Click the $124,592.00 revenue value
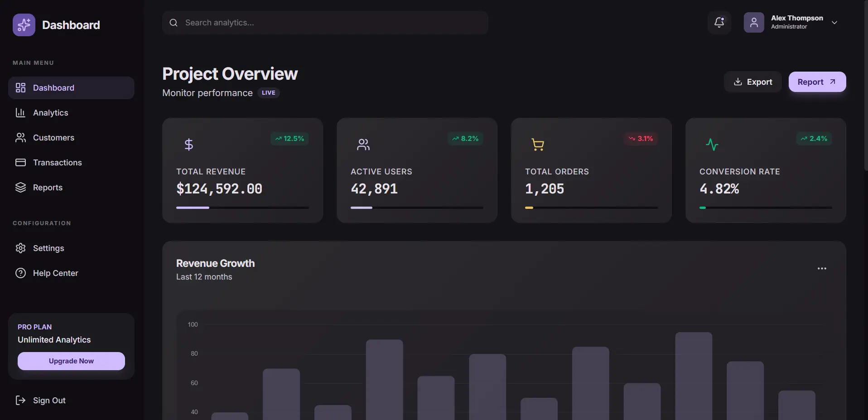Viewport: 868px width, 420px height. pyautogui.click(x=219, y=188)
